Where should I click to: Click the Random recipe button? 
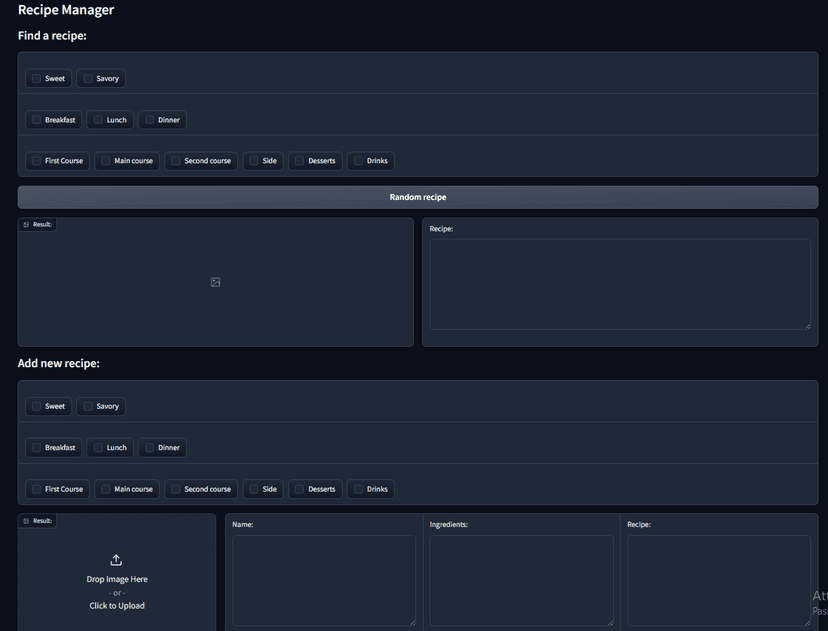pyautogui.click(x=418, y=197)
